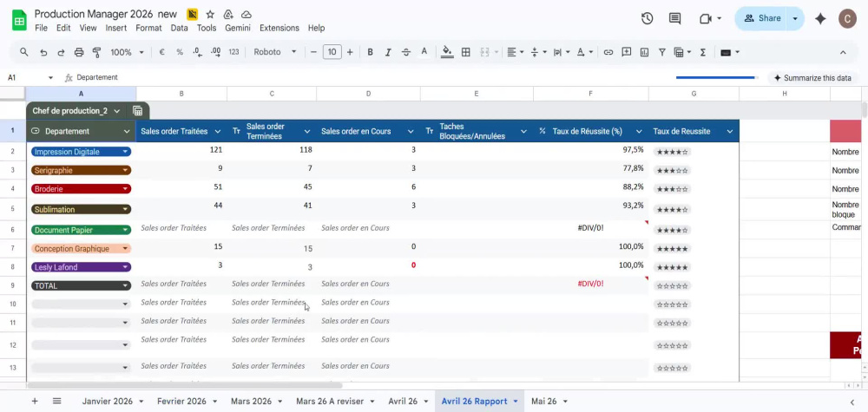Format as currency euro
This screenshot has height=412, width=868.
pyautogui.click(x=162, y=52)
